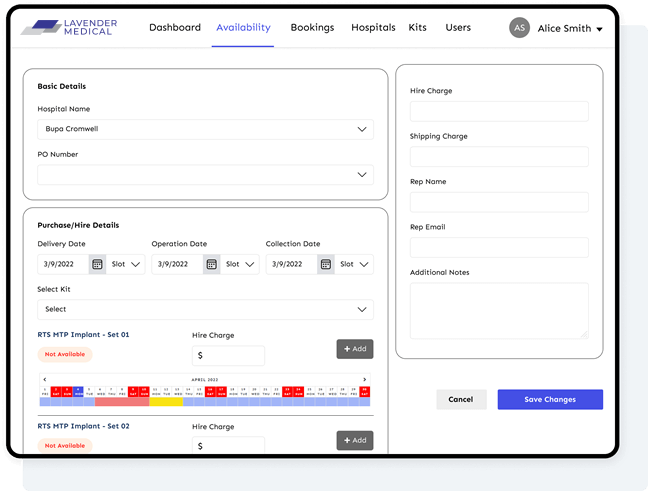Go to previous month in availability calendar

[x=43, y=379]
